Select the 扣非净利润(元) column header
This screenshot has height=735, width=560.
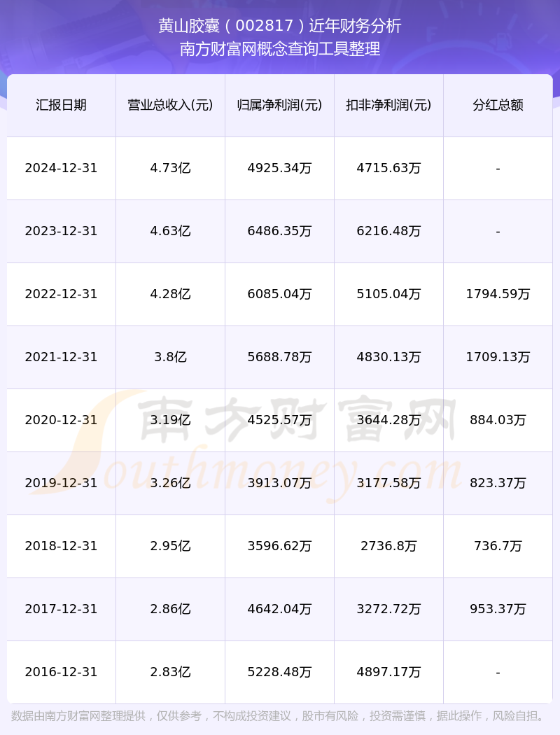tap(388, 105)
